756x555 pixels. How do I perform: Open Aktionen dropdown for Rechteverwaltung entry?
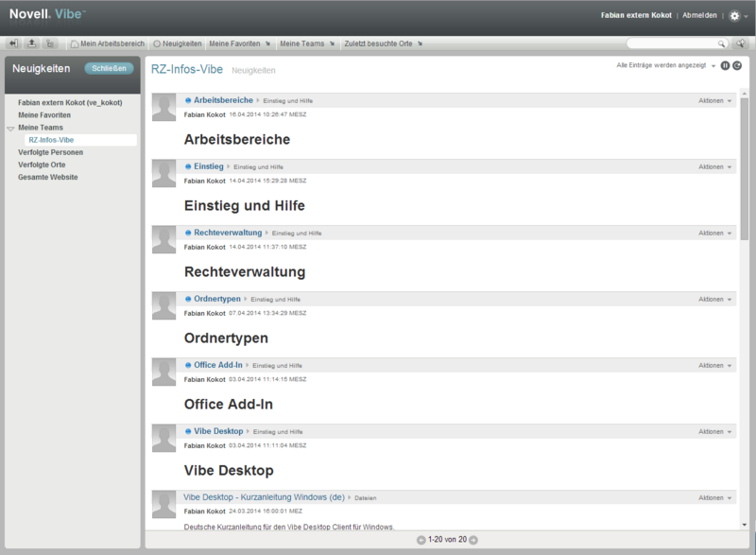click(x=714, y=233)
